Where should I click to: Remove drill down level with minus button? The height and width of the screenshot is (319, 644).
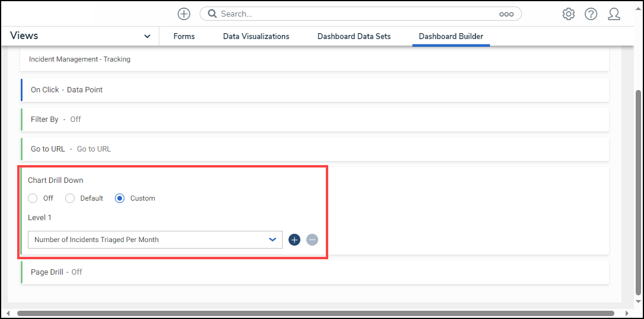(312, 240)
